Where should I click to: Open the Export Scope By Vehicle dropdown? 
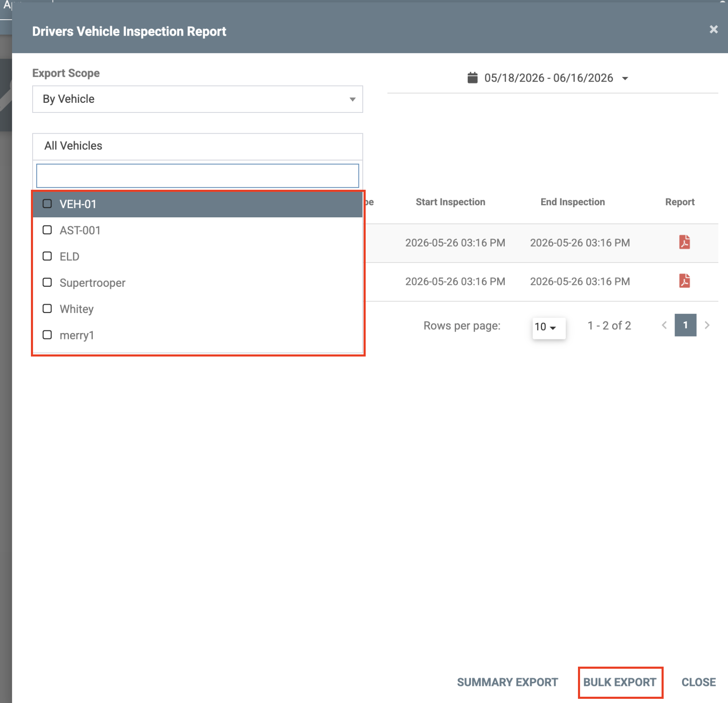coord(197,99)
